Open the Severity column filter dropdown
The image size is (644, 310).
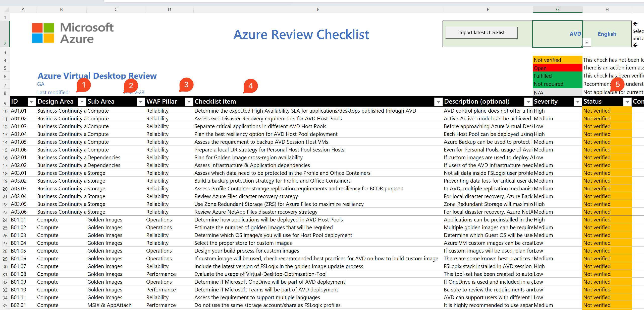point(577,102)
